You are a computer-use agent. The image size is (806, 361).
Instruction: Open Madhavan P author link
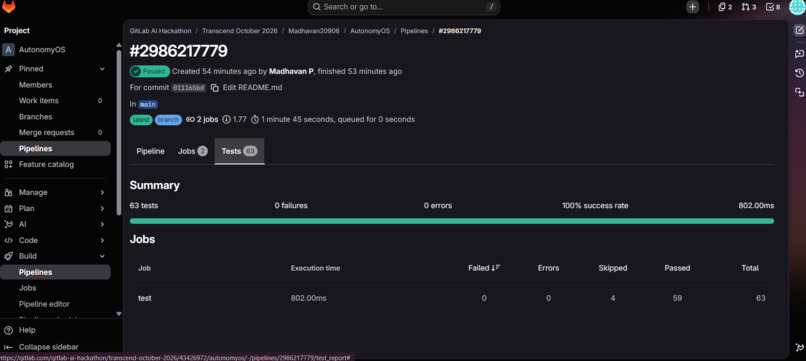click(x=291, y=71)
